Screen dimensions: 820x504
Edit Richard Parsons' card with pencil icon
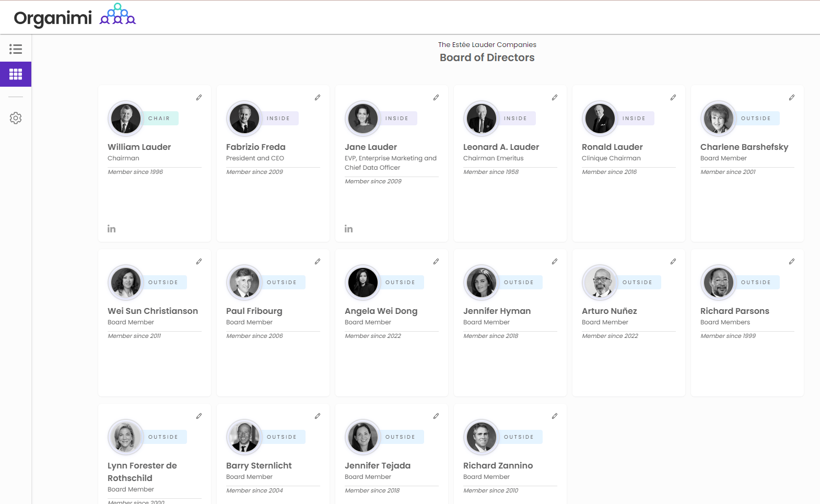coord(792,262)
